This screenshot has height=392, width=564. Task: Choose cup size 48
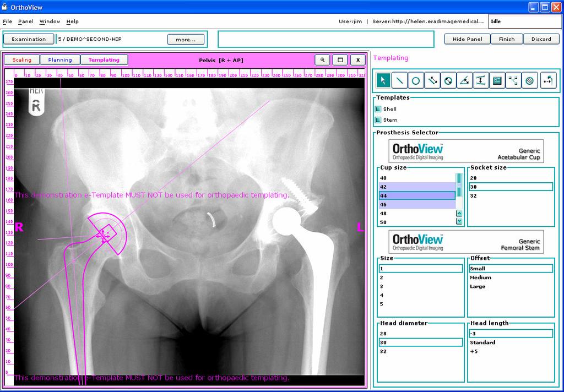417,214
